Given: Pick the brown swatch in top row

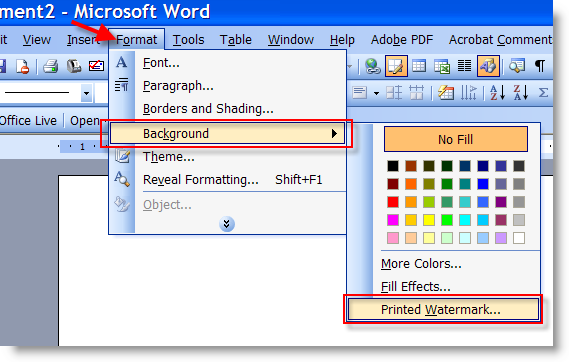Looking at the screenshot, I should pyautogui.click(x=411, y=166).
